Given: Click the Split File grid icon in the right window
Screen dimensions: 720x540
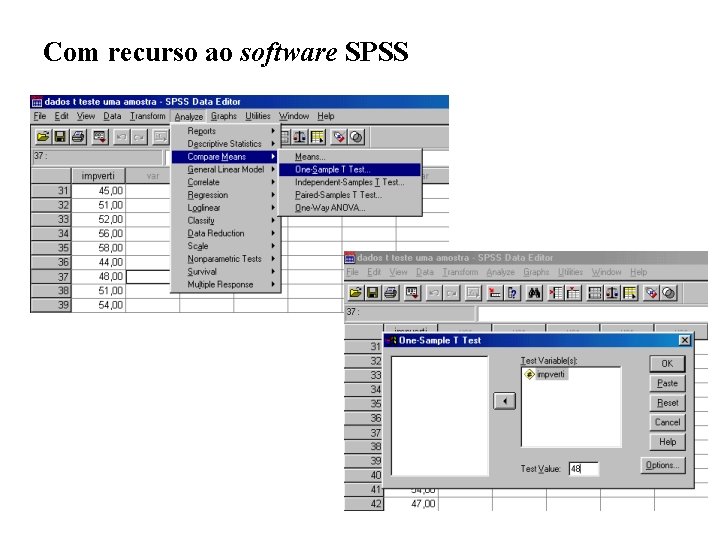Looking at the screenshot, I should pos(595,292).
